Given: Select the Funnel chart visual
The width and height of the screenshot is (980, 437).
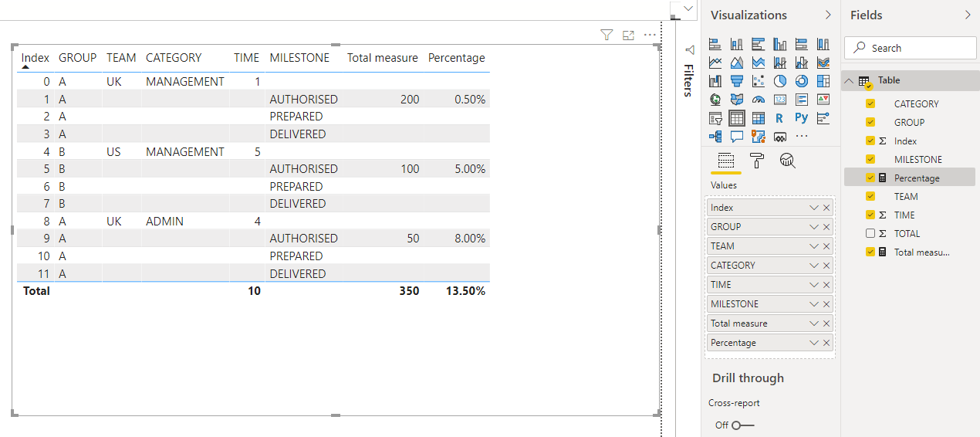Looking at the screenshot, I should 736,81.
